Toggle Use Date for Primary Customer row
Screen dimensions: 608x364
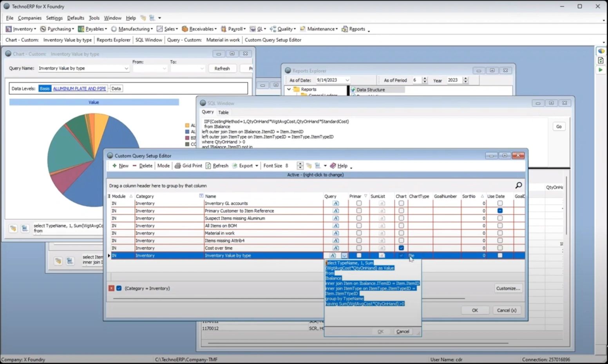coord(500,211)
